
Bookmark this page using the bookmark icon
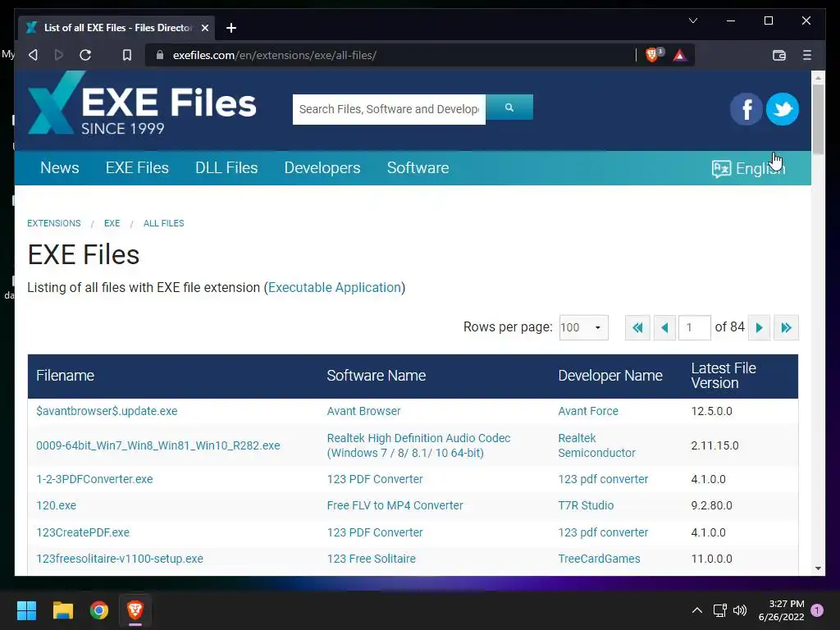[127, 55]
